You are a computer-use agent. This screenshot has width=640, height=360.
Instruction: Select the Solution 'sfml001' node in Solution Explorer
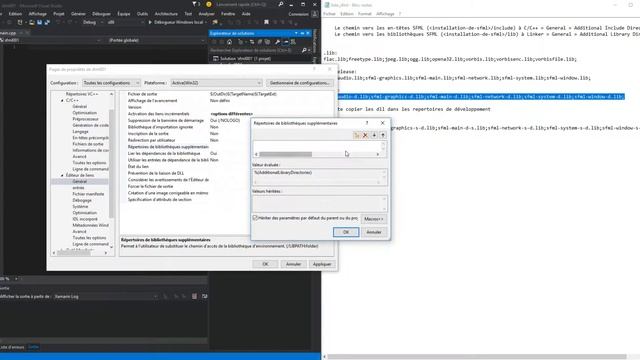[x=245, y=58]
